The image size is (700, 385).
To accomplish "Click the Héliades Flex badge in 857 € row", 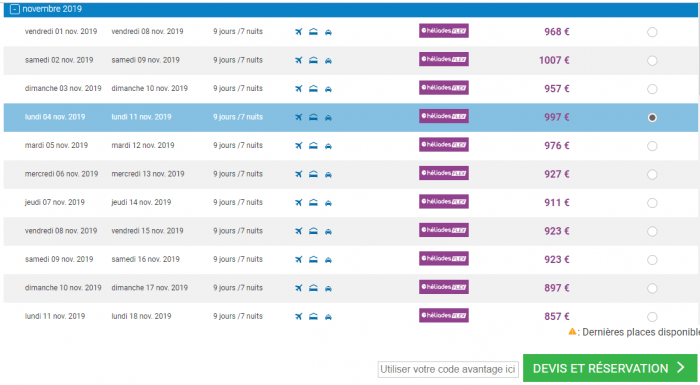I will (444, 315).
